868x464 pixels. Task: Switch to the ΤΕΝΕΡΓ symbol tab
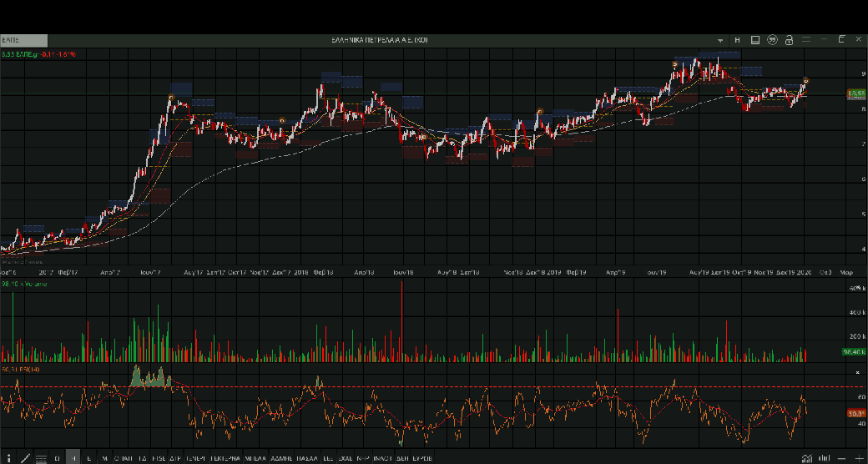(x=196, y=458)
